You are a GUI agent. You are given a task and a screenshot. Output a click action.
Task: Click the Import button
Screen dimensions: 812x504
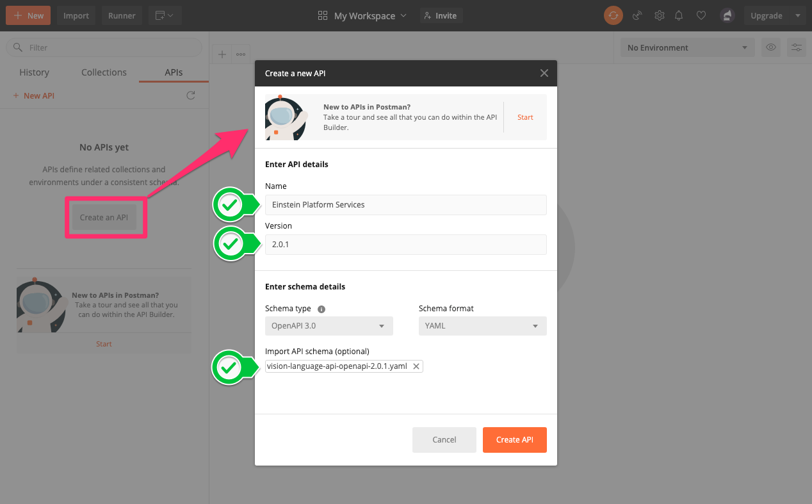point(76,15)
